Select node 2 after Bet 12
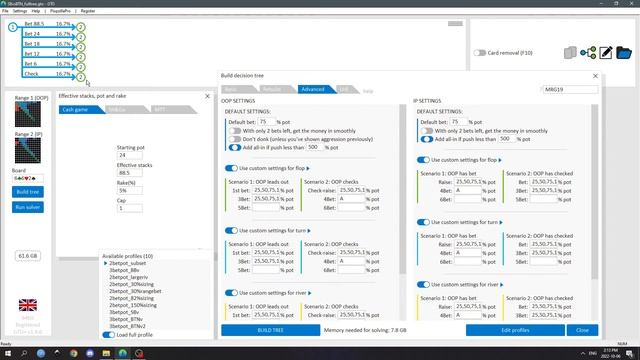The width and height of the screenshot is (640, 360). coord(81,57)
